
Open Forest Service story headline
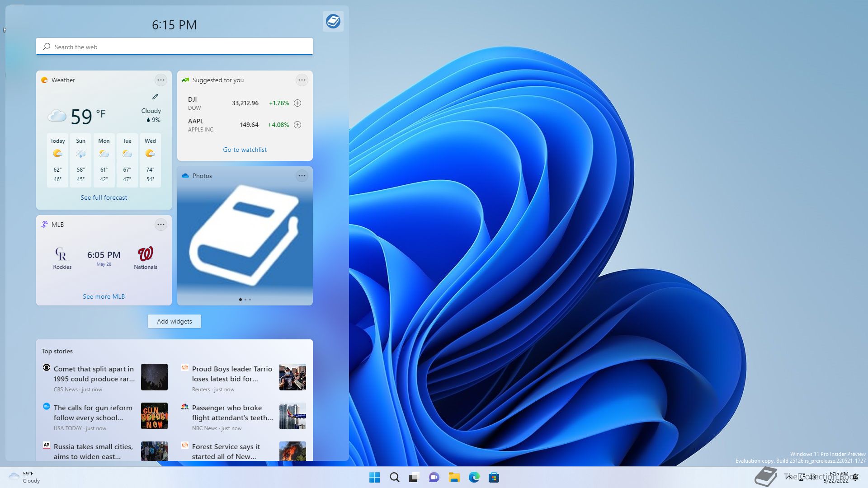pos(226,451)
